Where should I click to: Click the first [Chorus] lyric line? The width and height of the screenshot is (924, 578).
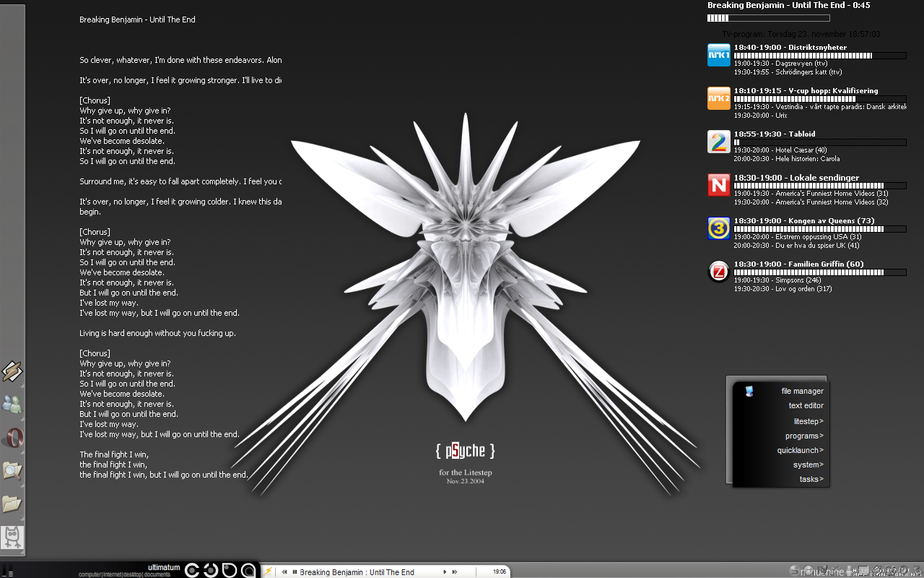click(95, 100)
